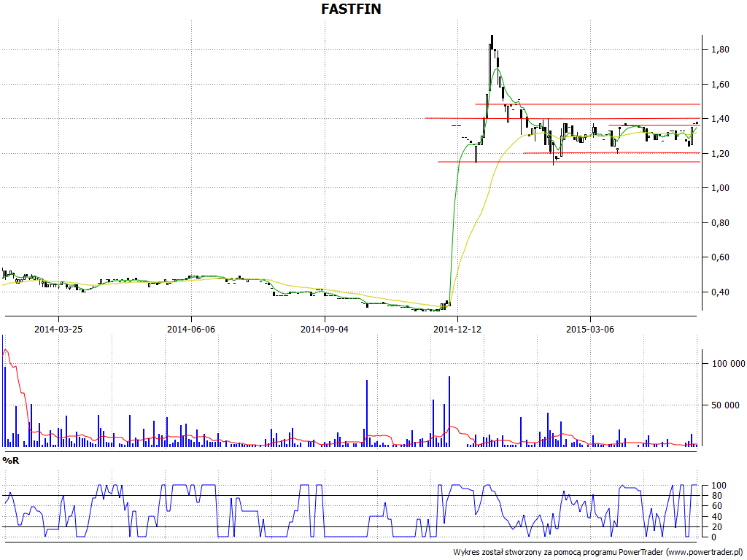Click the 1,00 price axis value

click(720, 188)
